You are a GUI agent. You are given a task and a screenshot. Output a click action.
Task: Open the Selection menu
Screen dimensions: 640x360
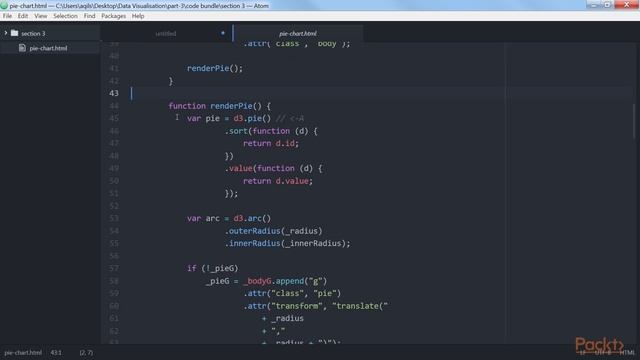click(x=65, y=16)
